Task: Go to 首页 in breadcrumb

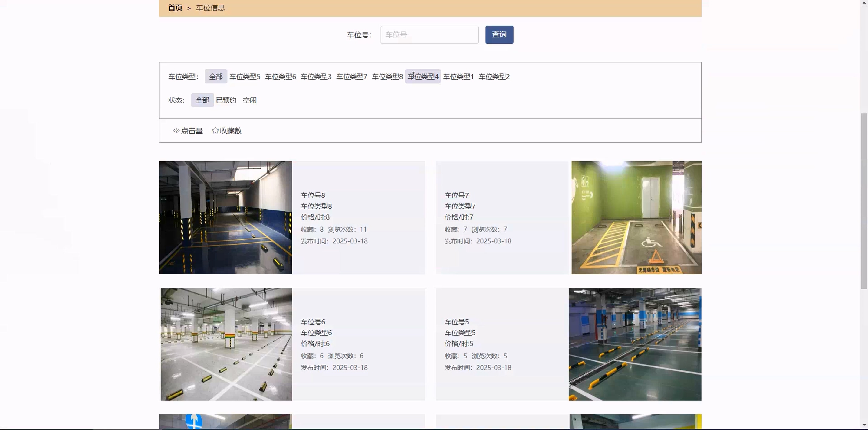Action: click(x=175, y=8)
